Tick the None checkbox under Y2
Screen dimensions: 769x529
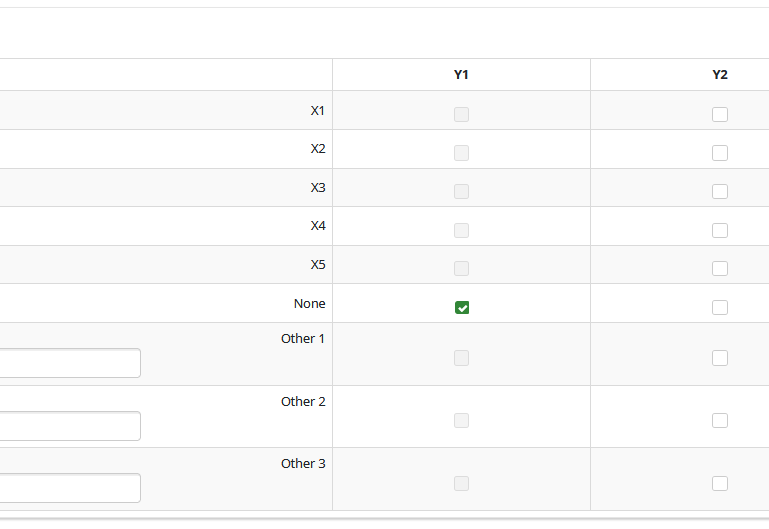720,307
